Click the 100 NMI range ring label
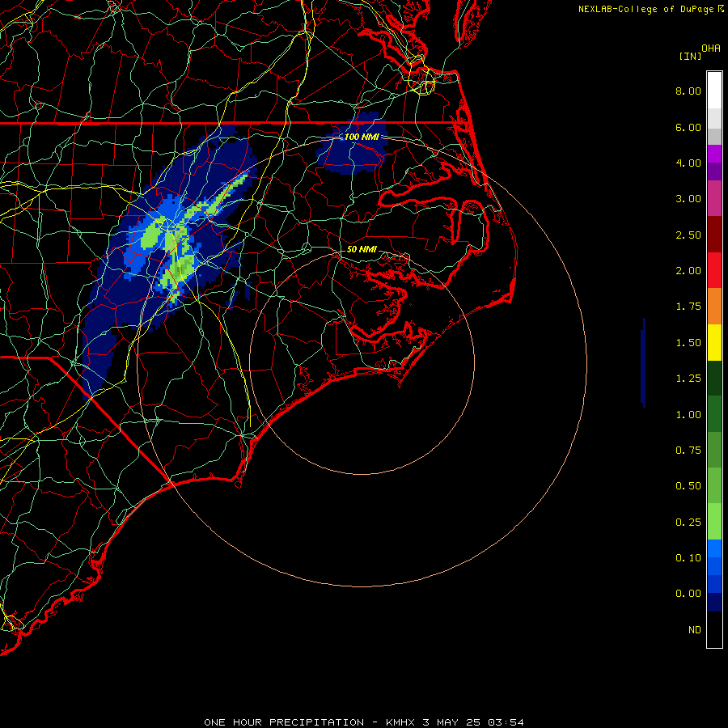 coord(362,137)
